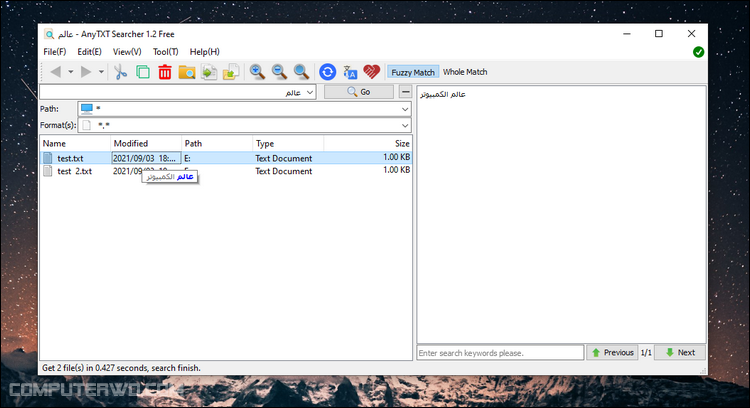Click the red Delete trash icon
Viewport: 750px width, 408px height.
pos(165,72)
